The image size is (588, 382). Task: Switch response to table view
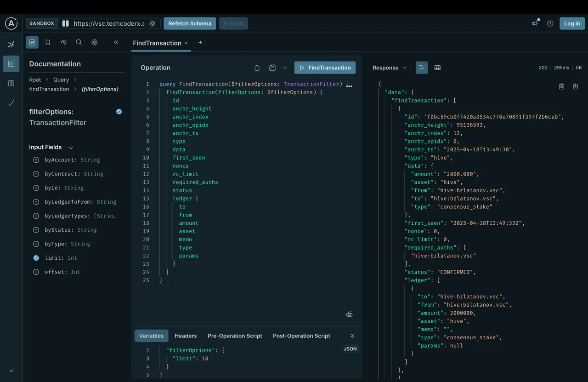click(437, 68)
